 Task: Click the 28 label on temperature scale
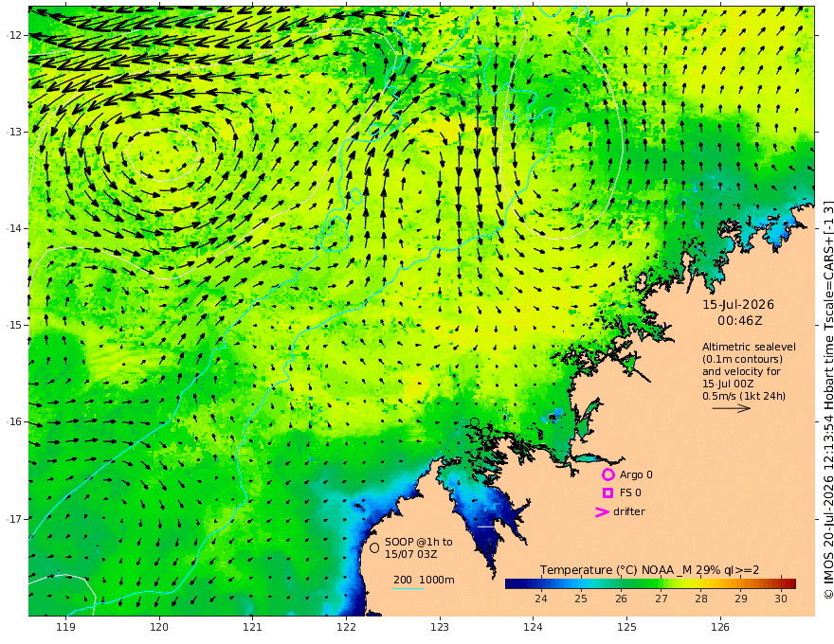pyautogui.click(x=701, y=599)
